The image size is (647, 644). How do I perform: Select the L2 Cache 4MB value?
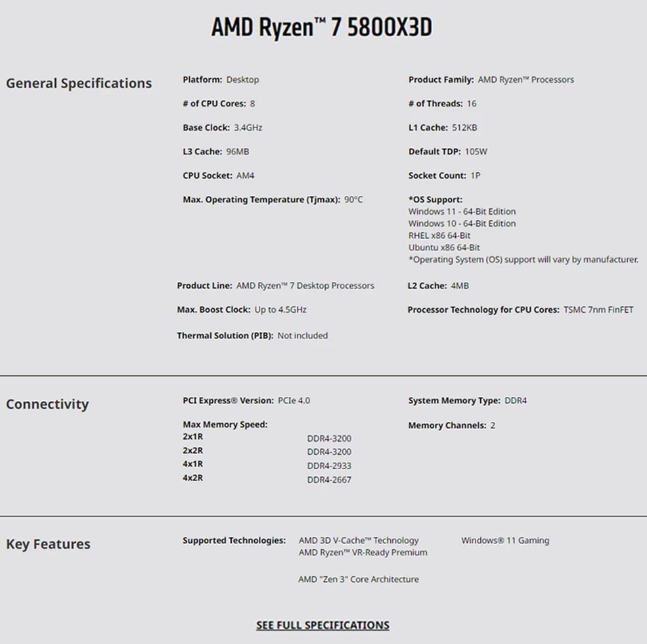click(x=460, y=286)
